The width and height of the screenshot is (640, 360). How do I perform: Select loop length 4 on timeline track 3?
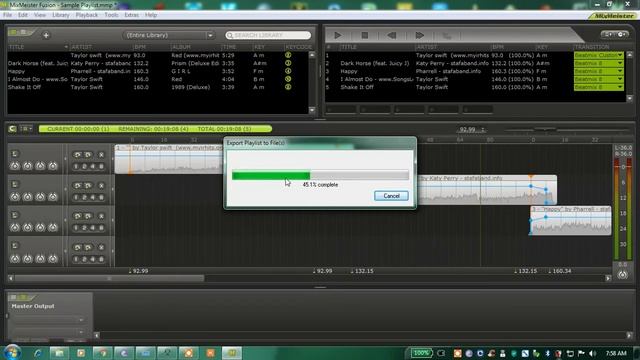[x=93, y=228]
